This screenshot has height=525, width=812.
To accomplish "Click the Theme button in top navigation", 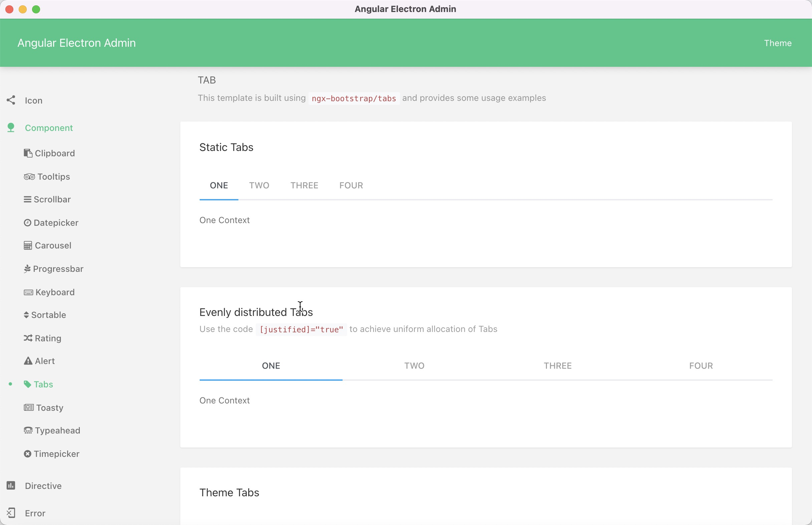I will [778, 43].
